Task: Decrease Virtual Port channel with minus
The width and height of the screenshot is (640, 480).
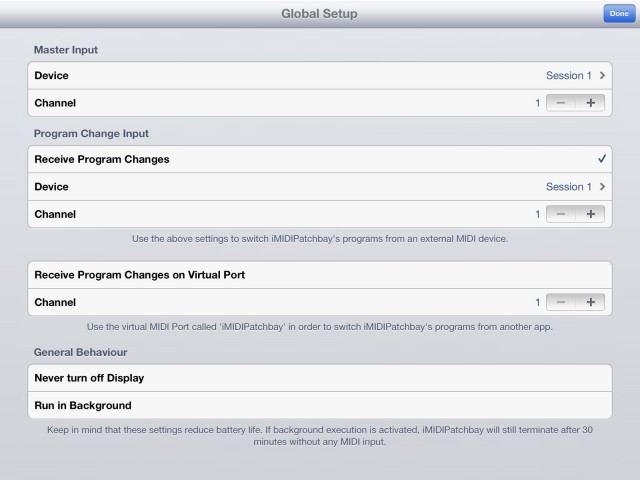Action: point(561,302)
